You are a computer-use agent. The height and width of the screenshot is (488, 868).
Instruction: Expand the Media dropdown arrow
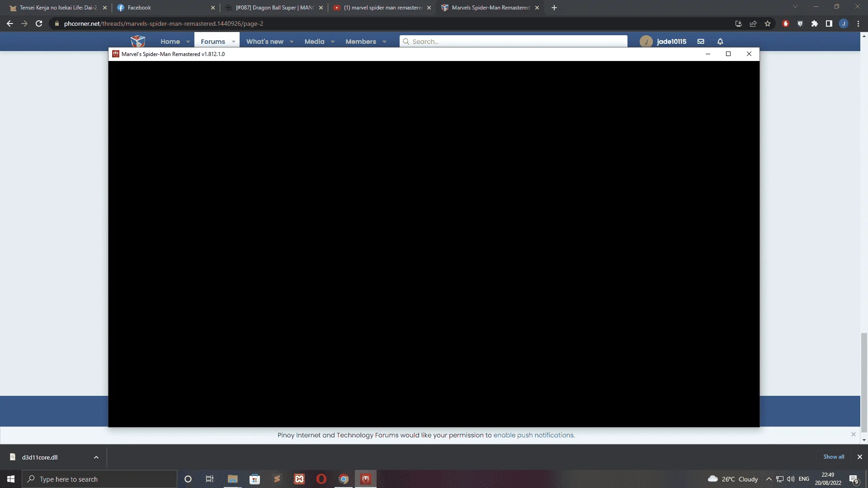pyautogui.click(x=333, y=42)
